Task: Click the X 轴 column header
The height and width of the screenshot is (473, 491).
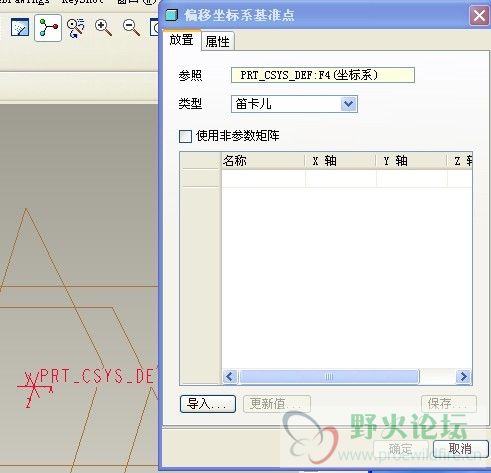Action: pyautogui.click(x=340, y=161)
